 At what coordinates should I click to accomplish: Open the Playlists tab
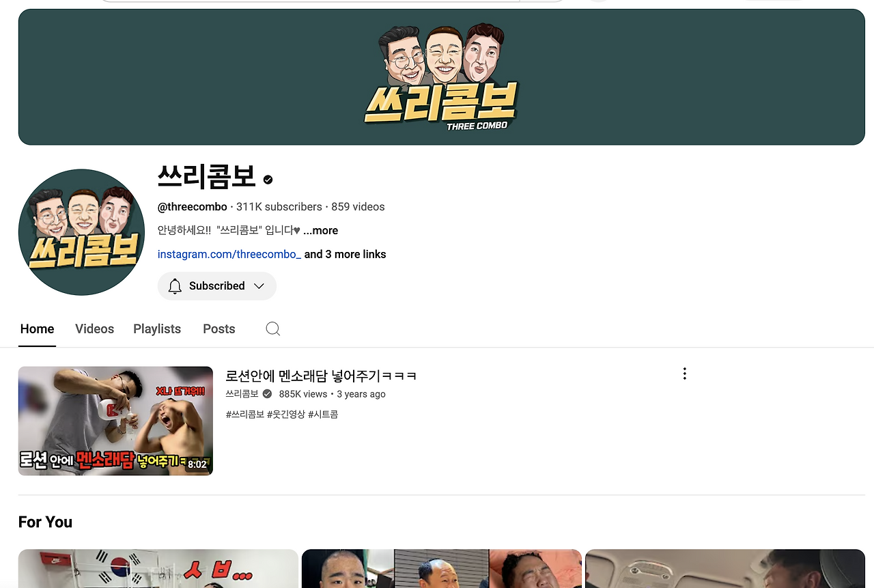(157, 328)
